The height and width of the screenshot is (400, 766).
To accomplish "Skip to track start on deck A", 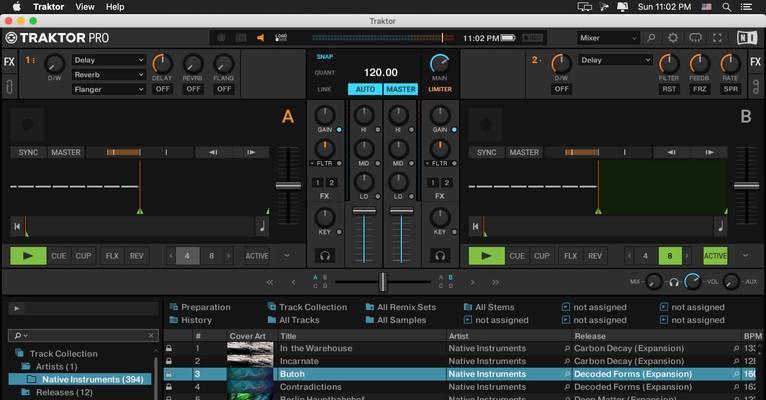I will click(17, 226).
